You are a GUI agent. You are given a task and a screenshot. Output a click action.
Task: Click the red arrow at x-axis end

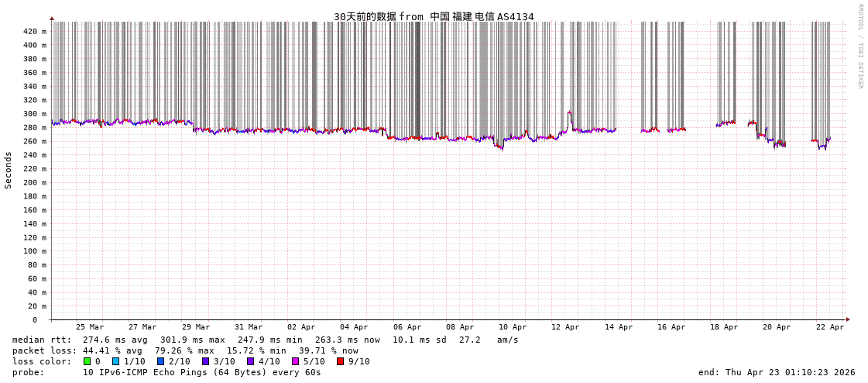click(848, 319)
